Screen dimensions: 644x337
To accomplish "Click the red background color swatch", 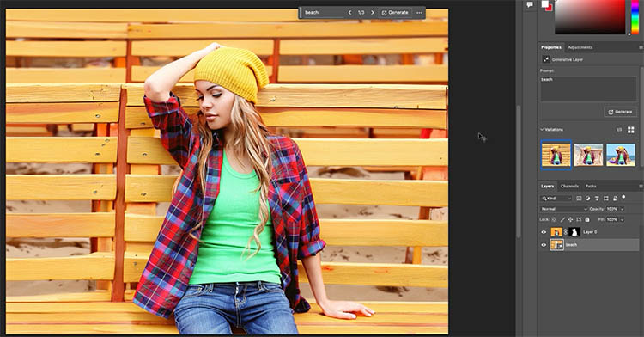I will [x=550, y=8].
